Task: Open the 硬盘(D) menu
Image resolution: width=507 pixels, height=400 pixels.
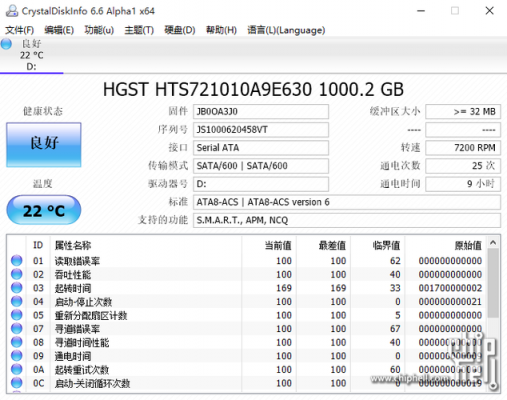Action: [180, 30]
